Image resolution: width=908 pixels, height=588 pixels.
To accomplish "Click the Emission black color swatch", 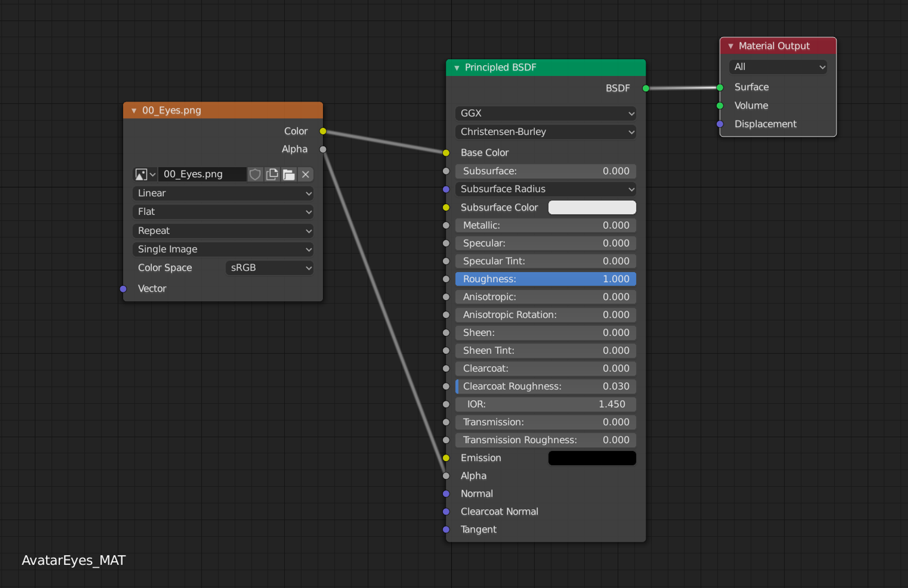I will point(592,458).
